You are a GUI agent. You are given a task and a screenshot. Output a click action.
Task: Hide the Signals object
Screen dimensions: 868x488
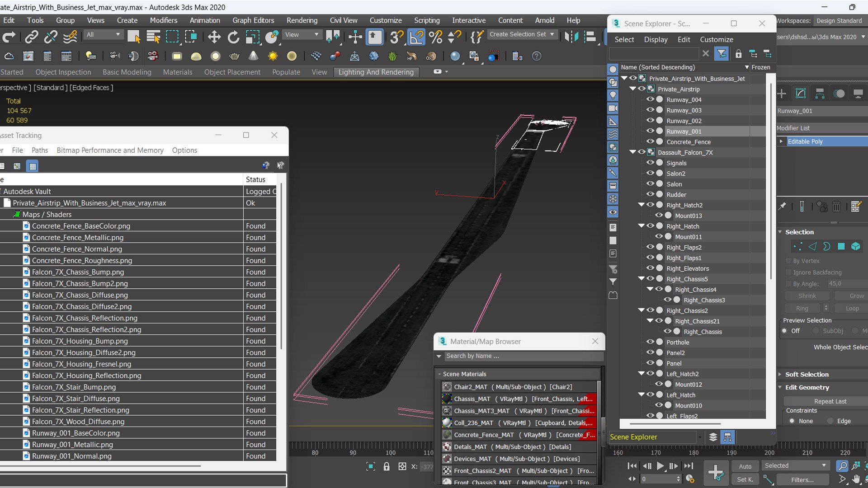(x=651, y=163)
